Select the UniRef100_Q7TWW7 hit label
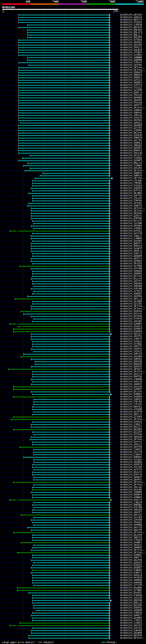This screenshot has width=146, height=644. 131,590
